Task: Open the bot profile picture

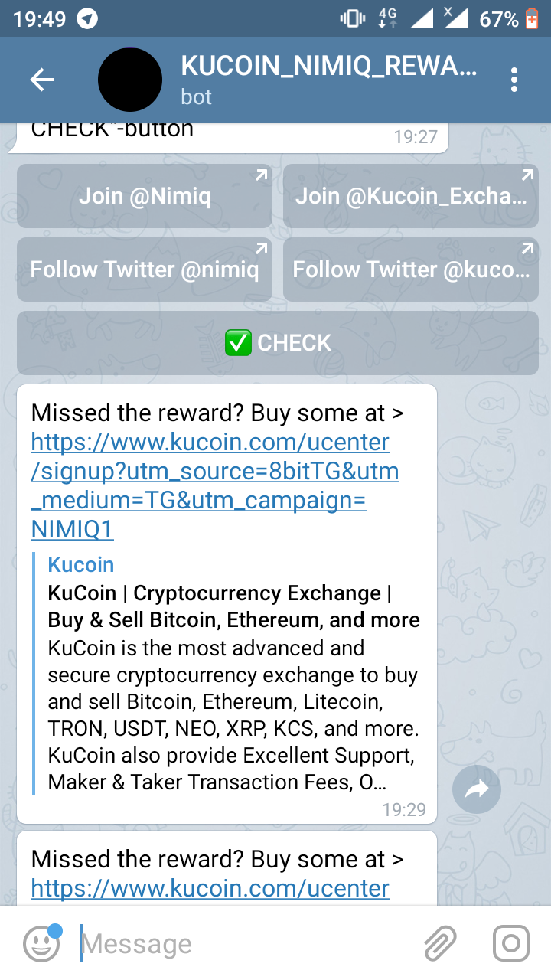Action: (130, 80)
